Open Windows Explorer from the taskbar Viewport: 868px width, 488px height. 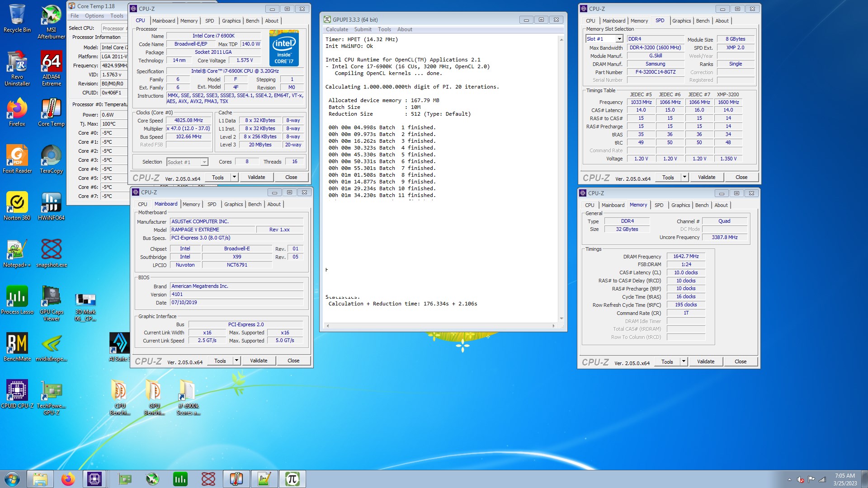(40, 479)
